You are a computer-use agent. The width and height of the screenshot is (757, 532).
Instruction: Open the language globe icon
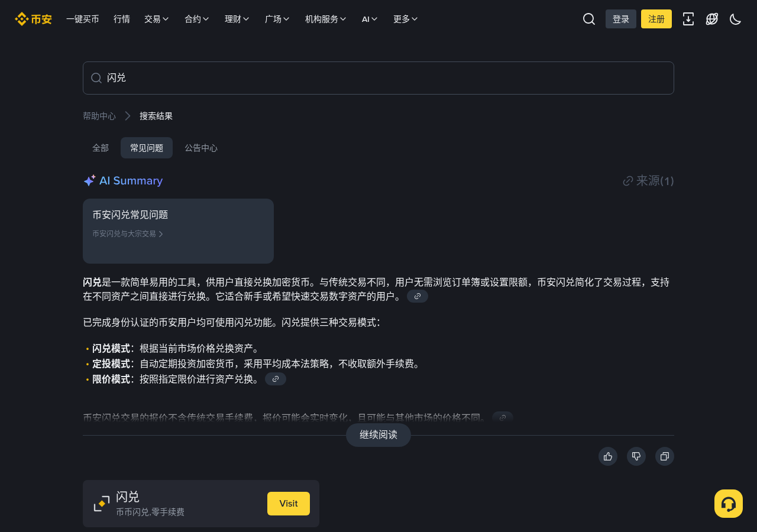[x=712, y=19]
